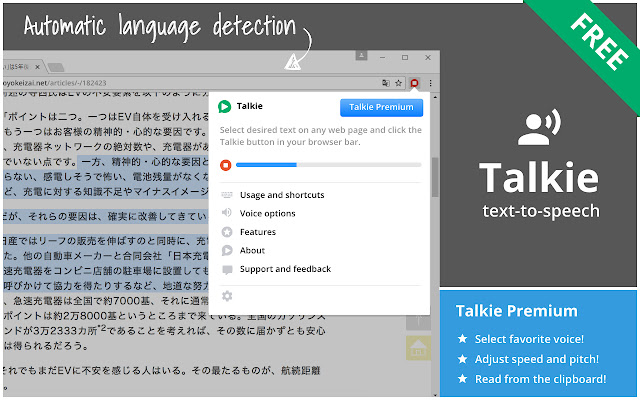Image resolution: width=640 pixels, height=400 pixels.
Task: Open Support and feedback
Action: [285, 269]
